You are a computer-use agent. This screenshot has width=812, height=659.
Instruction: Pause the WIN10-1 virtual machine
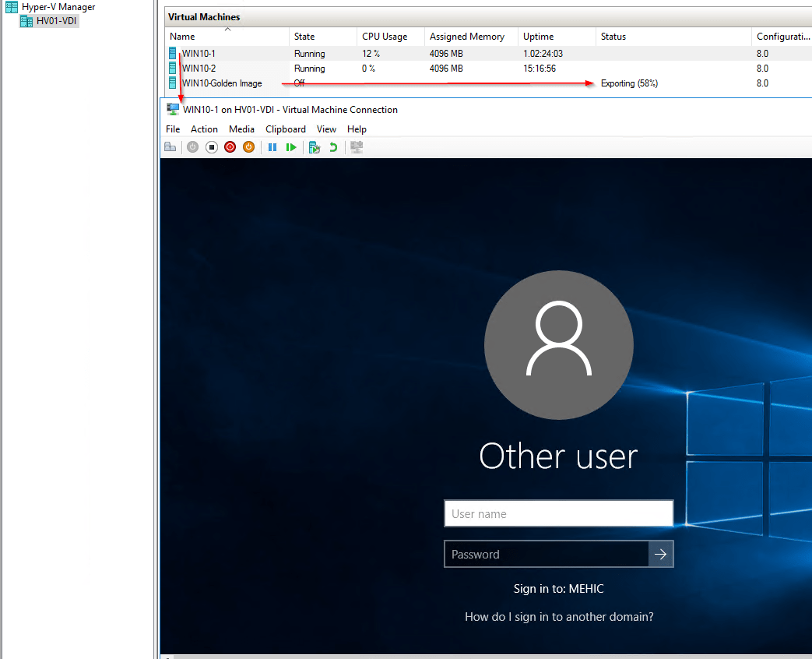[x=273, y=146]
